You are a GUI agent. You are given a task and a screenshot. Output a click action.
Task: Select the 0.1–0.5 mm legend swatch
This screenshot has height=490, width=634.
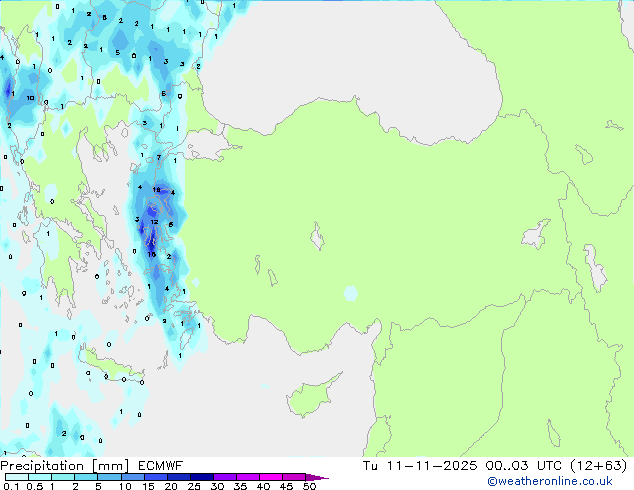pyautogui.click(x=17, y=477)
